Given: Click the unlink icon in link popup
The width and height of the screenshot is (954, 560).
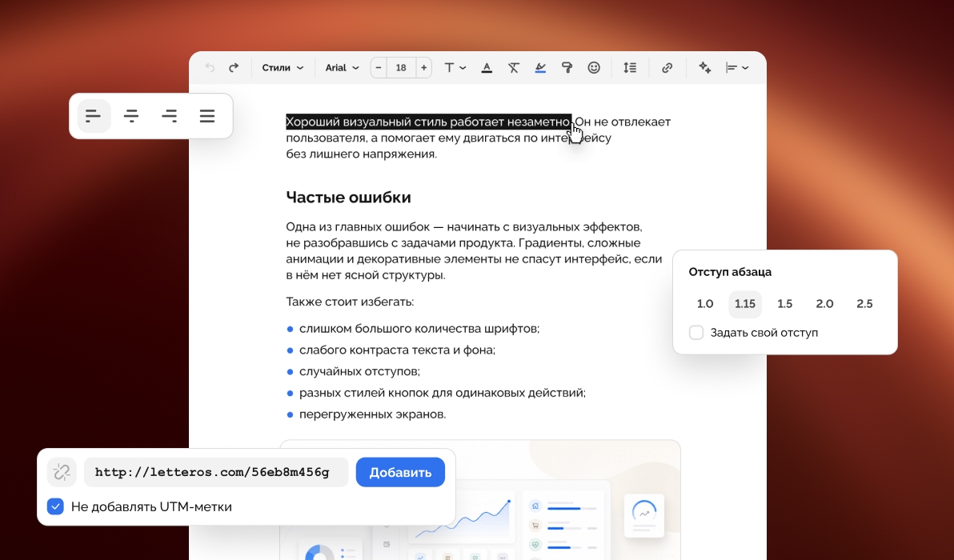Looking at the screenshot, I should coord(62,473).
